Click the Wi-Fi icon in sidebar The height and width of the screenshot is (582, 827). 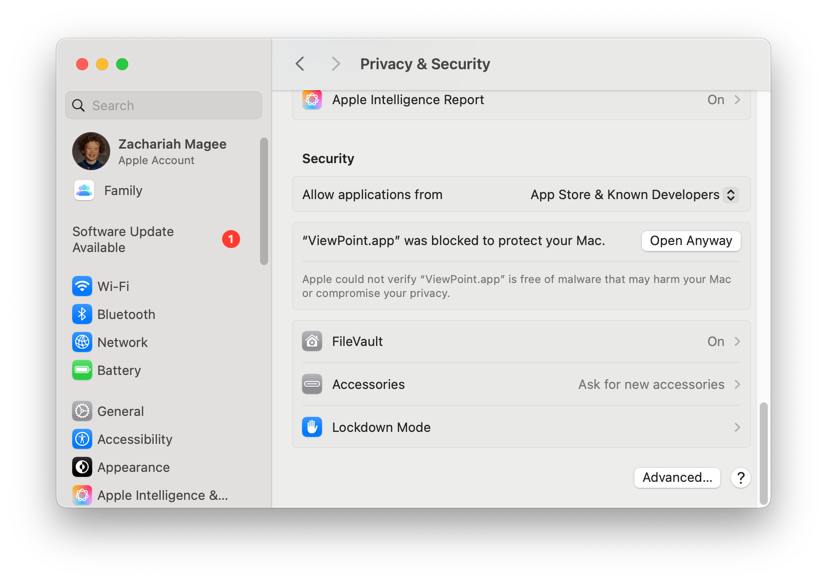(x=82, y=286)
